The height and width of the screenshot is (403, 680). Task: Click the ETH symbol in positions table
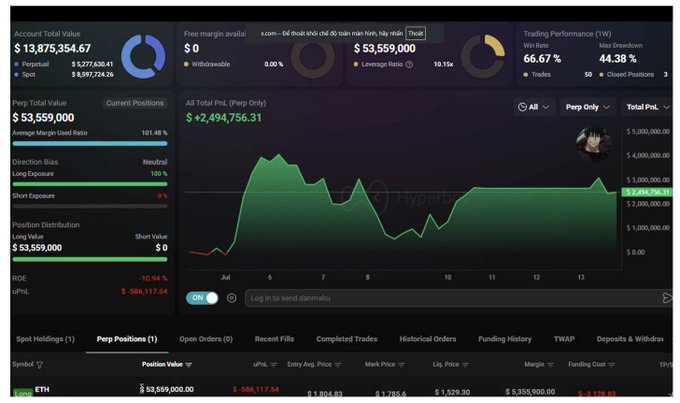click(x=42, y=390)
